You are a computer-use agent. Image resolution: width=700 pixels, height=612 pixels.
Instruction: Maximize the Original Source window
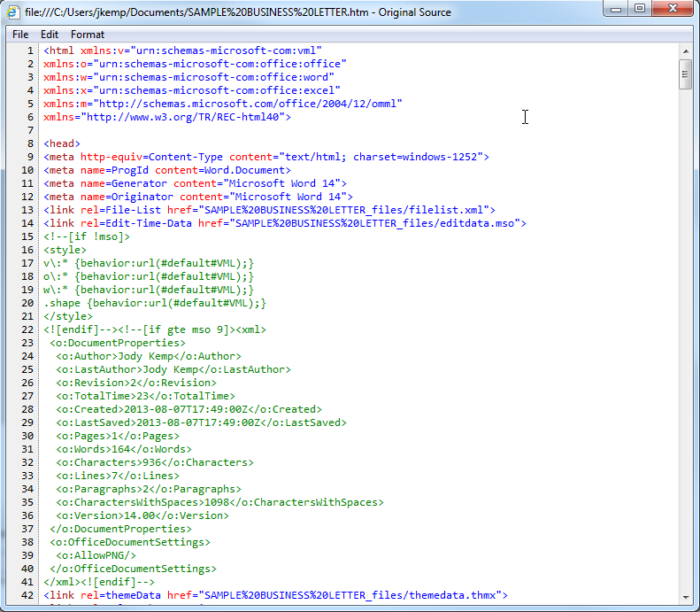640,9
